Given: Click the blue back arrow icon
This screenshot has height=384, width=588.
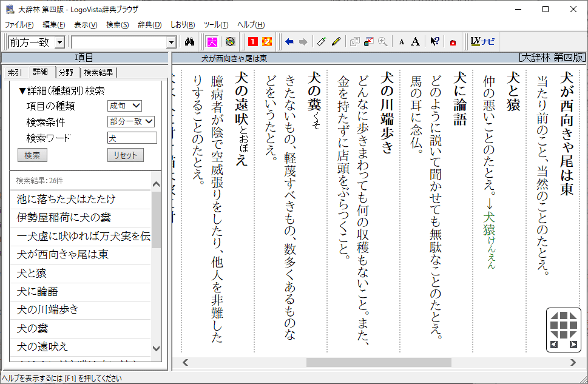Looking at the screenshot, I should pyautogui.click(x=289, y=42).
